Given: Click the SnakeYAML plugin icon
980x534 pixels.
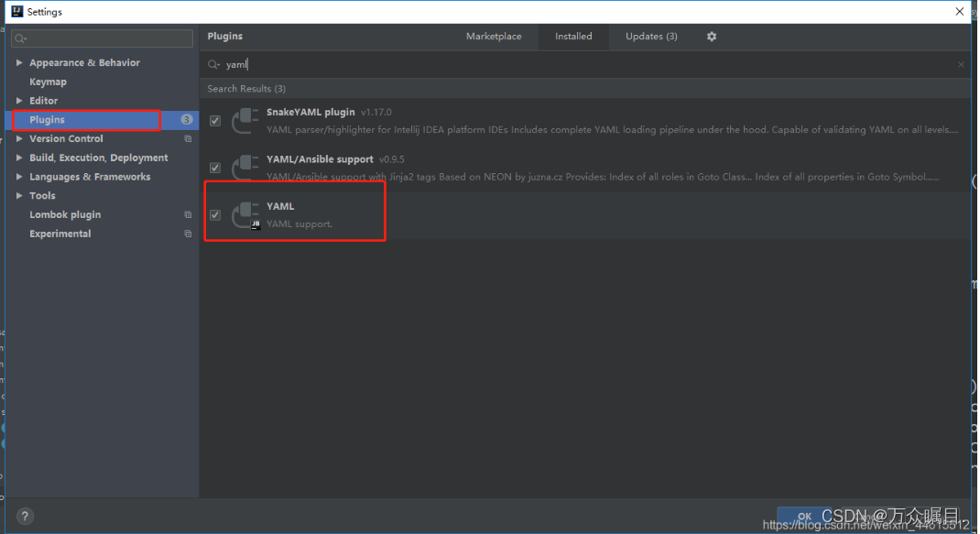Looking at the screenshot, I should 245,120.
